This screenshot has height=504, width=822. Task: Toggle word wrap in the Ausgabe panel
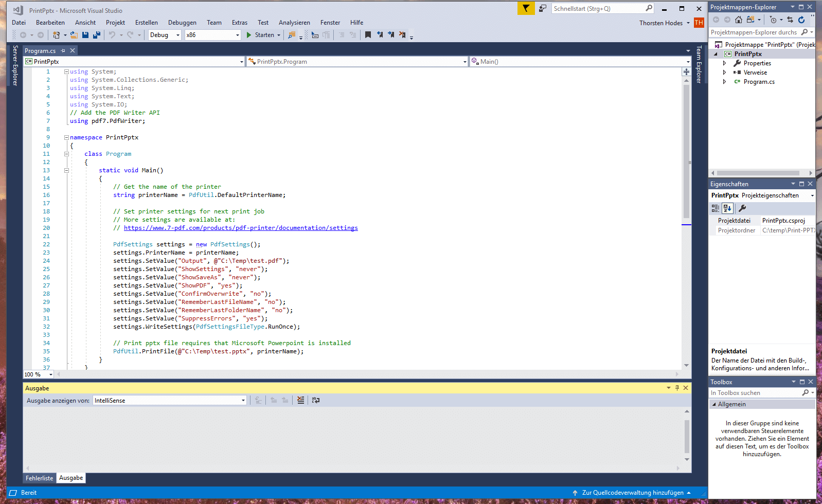[x=316, y=400]
